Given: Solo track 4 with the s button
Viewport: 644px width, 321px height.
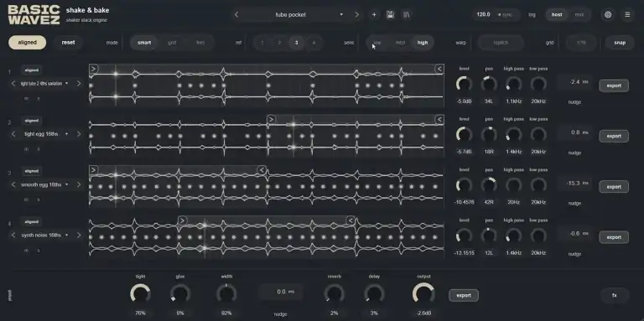Looking at the screenshot, I should [x=39, y=251].
